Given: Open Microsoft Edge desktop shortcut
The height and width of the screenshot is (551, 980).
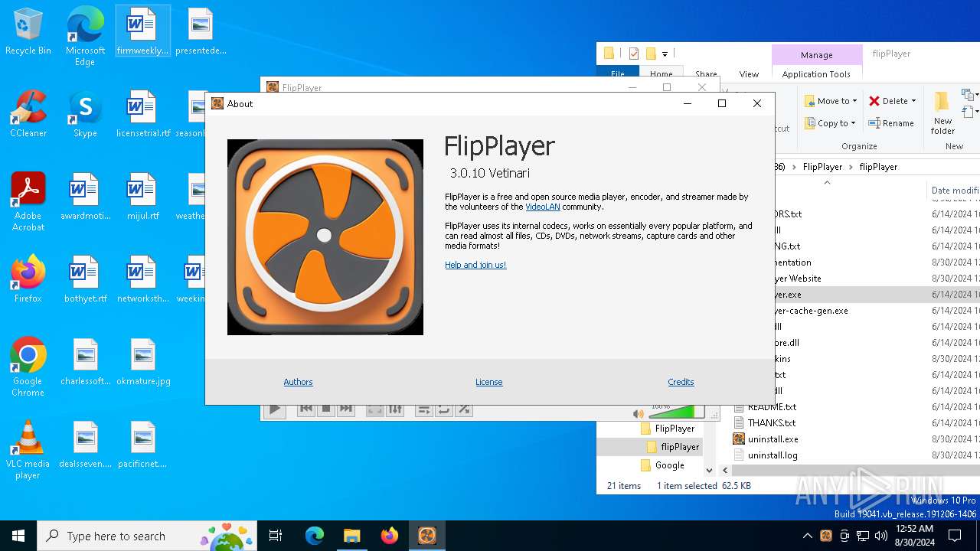Looking at the screenshot, I should (85, 37).
